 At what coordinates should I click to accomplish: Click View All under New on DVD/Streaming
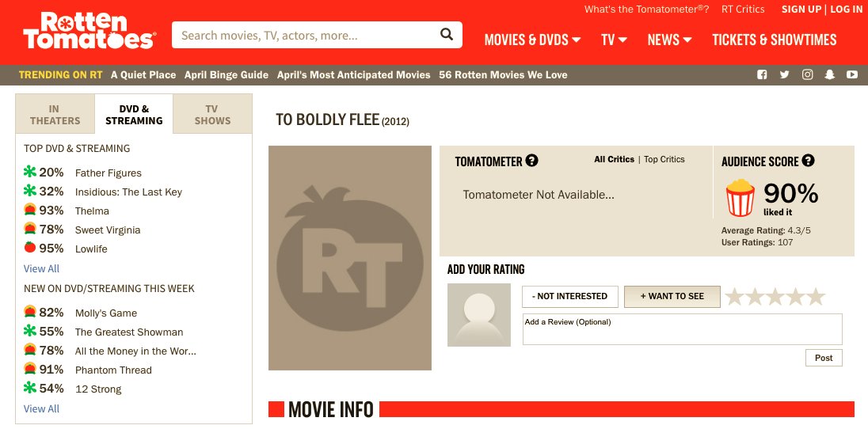(x=41, y=408)
